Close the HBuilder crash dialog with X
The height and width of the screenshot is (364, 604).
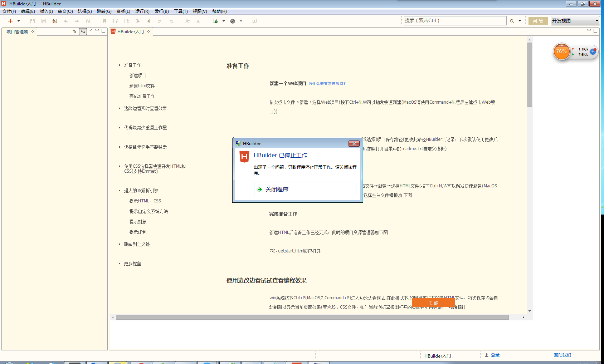(354, 143)
